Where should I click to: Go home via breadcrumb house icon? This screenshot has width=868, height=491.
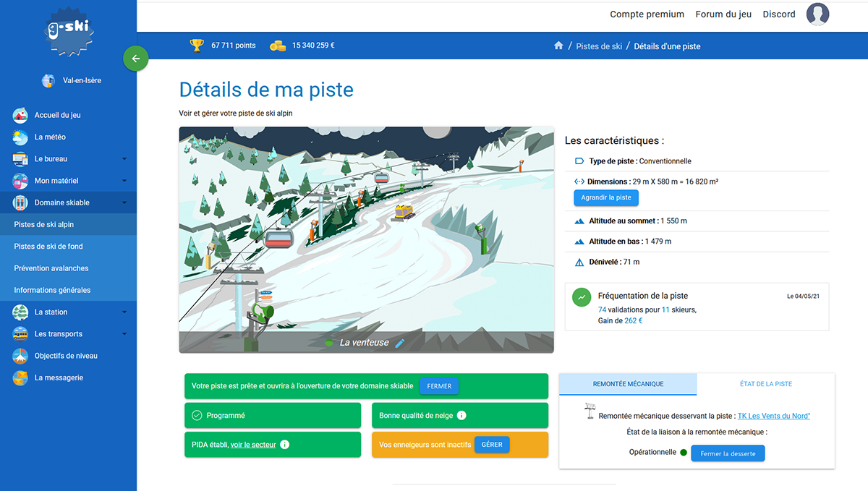tap(558, 46)
